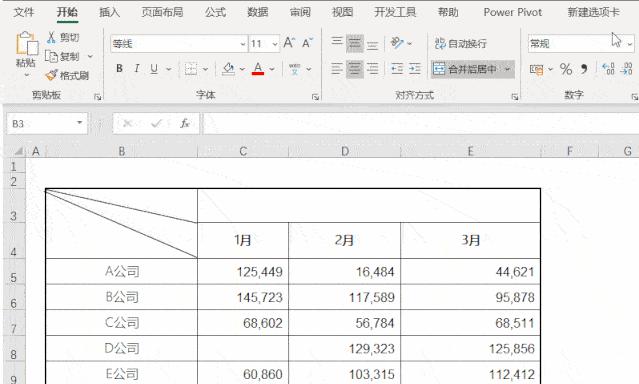Click the 粘贴 paste button
The width and height of the screenshot is (639, 384).
(26, 50)
